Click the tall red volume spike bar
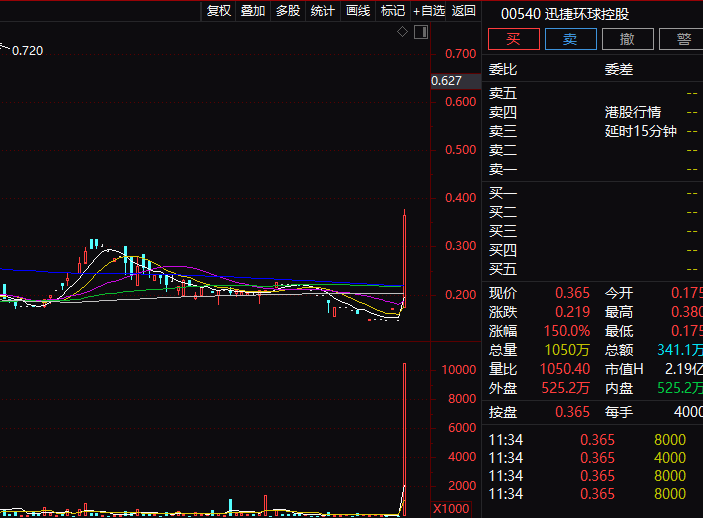Image resolution: width=703 pixels, height=518 pixels. (404, 440)
